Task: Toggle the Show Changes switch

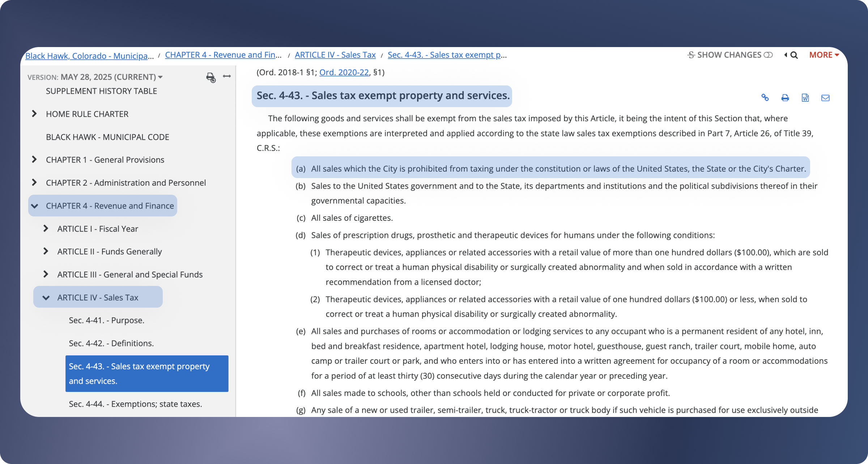Action: (x=768, y=55)
